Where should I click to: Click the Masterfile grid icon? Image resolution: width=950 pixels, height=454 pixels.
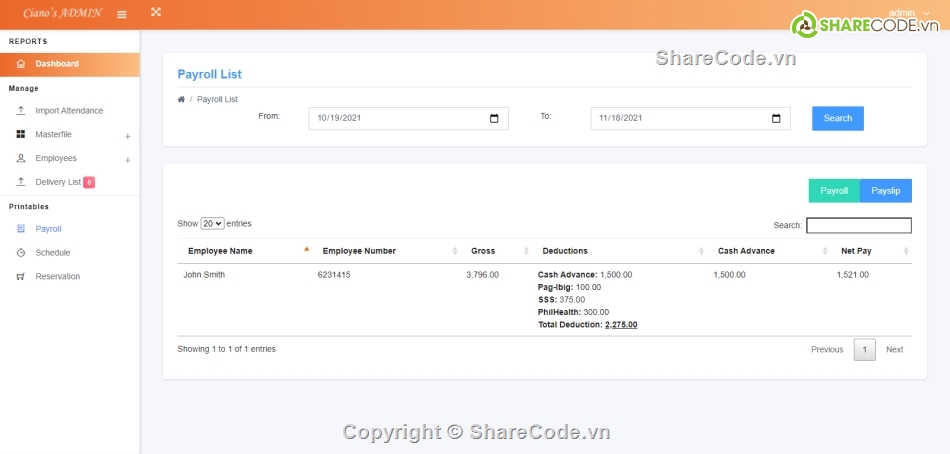point(21,134)
